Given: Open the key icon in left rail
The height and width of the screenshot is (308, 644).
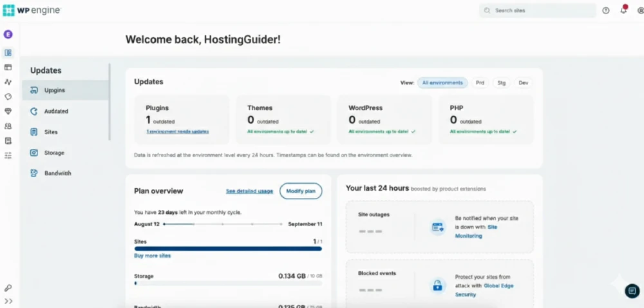Looking at the screenshot, I should pos(8,288).
